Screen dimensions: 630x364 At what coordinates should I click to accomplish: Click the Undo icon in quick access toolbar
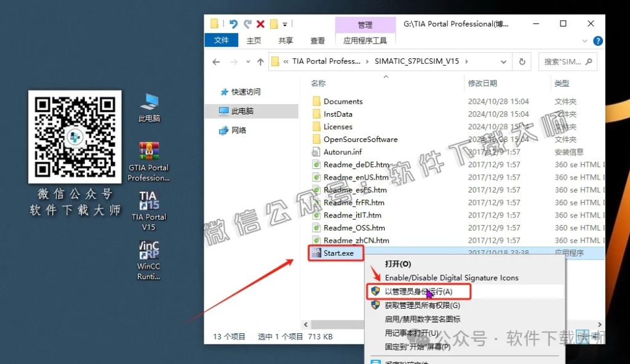(234, 23)
